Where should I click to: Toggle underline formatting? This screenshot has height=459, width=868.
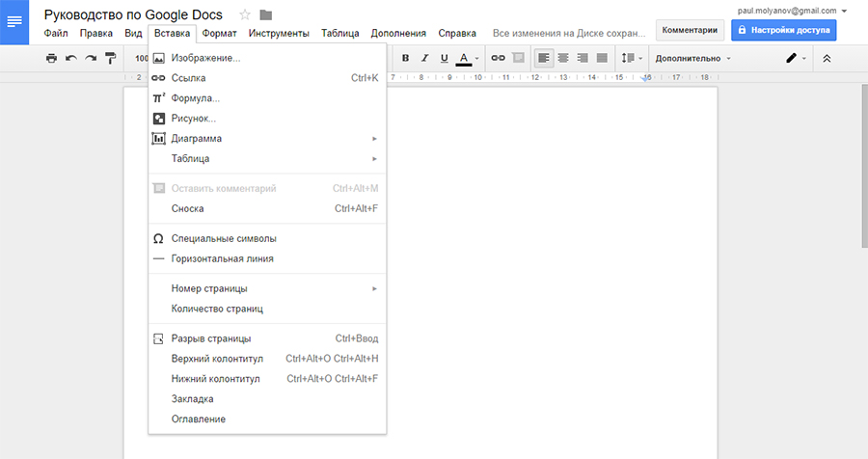pyautogui.click(x=444, y=58)
